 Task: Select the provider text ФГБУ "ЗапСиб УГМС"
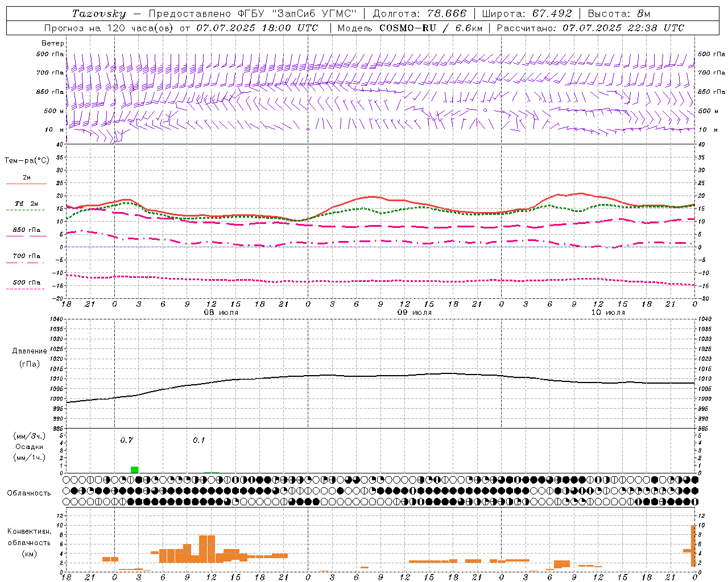coord(296,14)
